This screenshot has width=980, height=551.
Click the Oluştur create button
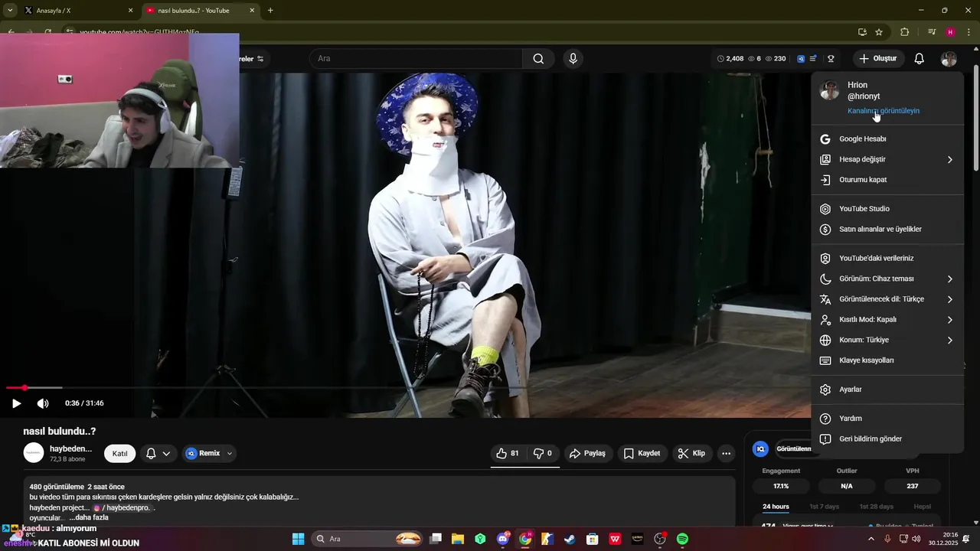coord(877,59)
